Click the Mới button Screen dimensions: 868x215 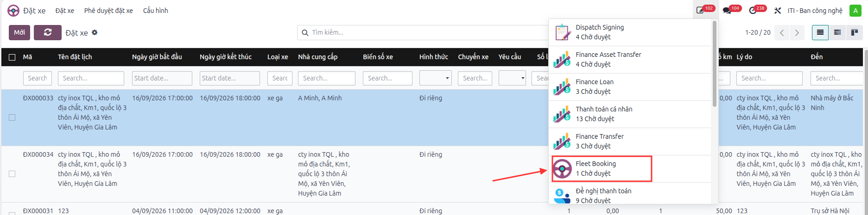pyautogui.click(x=19, y=32)
